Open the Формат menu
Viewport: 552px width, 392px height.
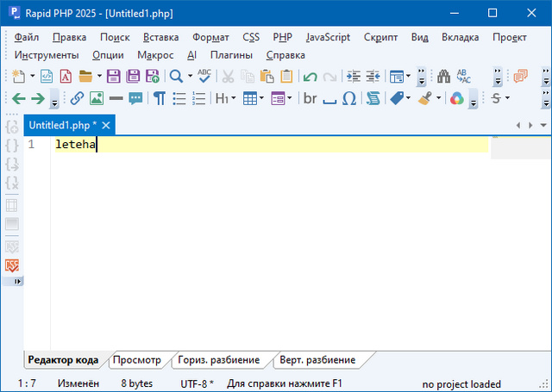(210, 37)
